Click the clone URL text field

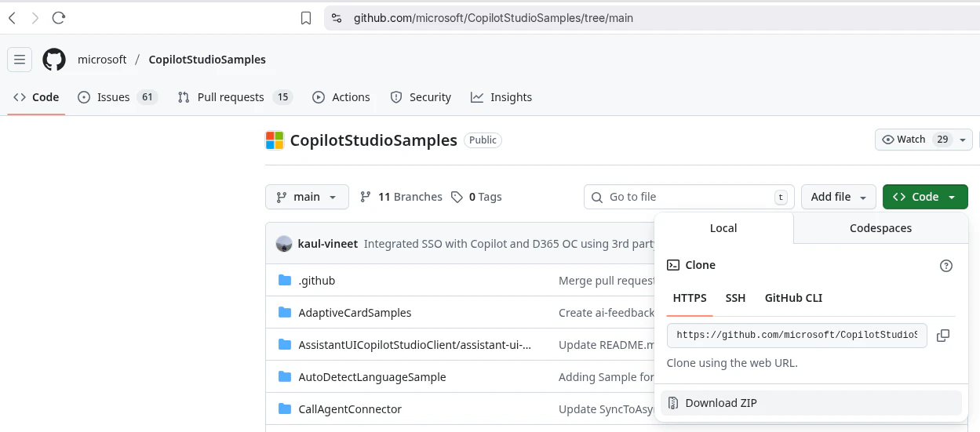pos(797,336)
